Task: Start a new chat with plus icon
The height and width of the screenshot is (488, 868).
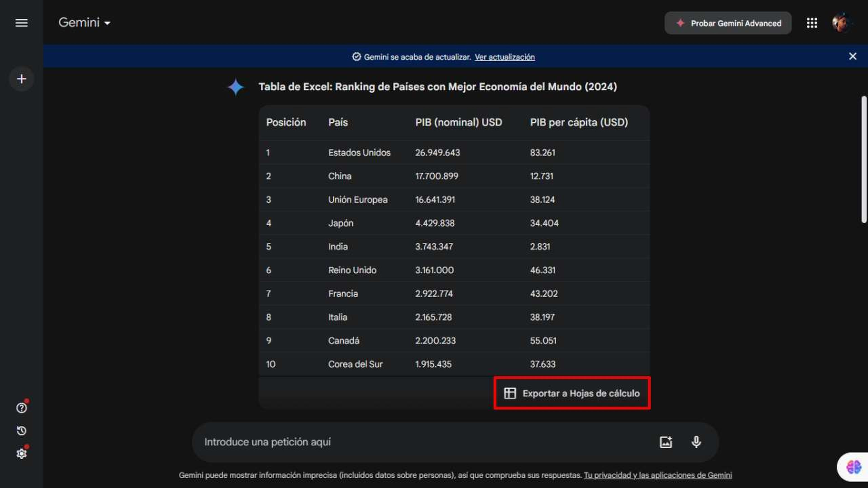Action: (21, 79)
